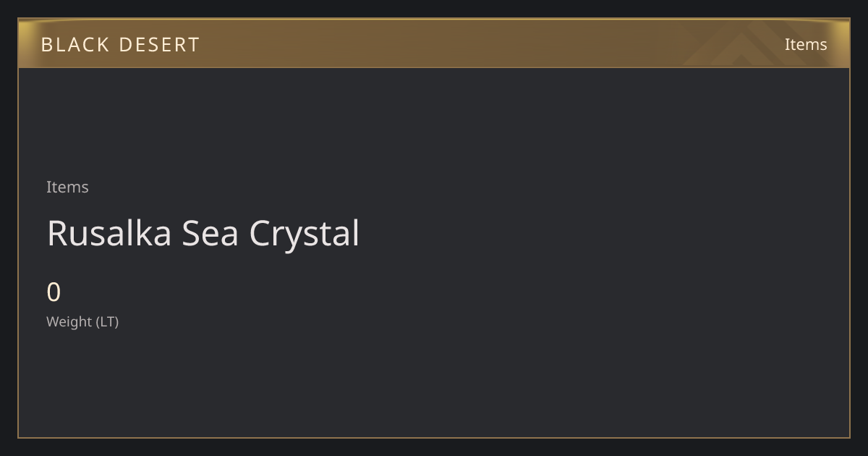Click the BLACK DESERT site title
The height and width of the screenshot is (456, 868).
[x=120, y=44]
